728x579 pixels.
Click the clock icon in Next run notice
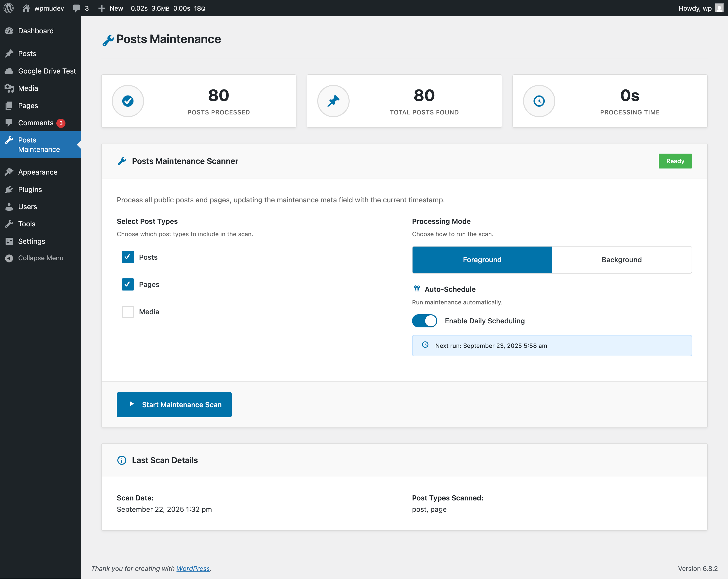click(x=425, y=345)
